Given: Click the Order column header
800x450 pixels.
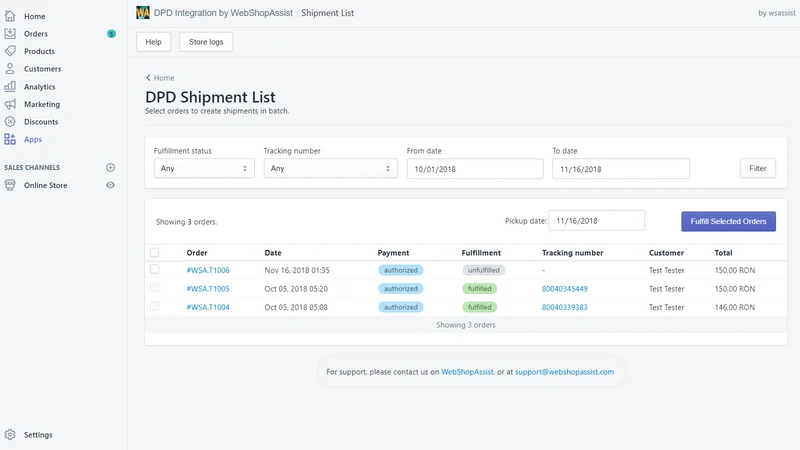Looking at the screenshot, I should 197,253.
